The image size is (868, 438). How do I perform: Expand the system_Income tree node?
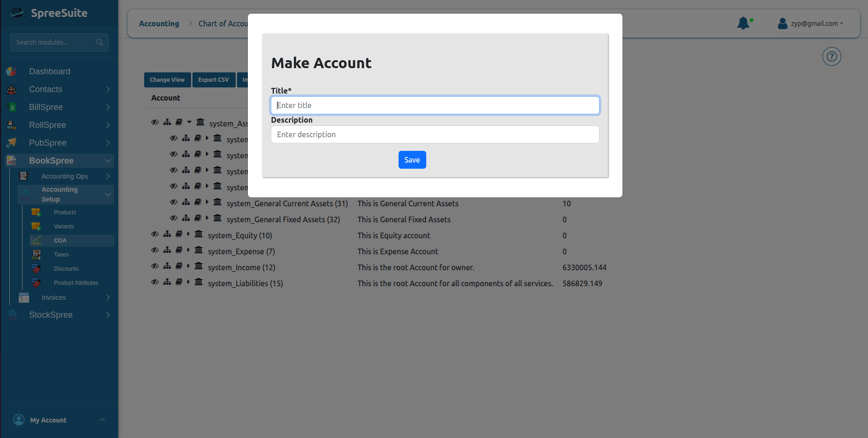(x=188, y=266)
